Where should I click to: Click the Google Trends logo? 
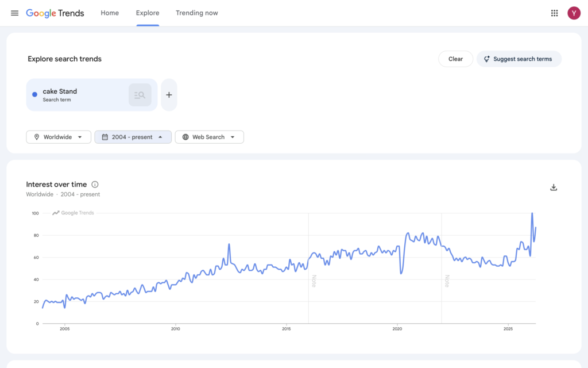click(x=55, y=13)
